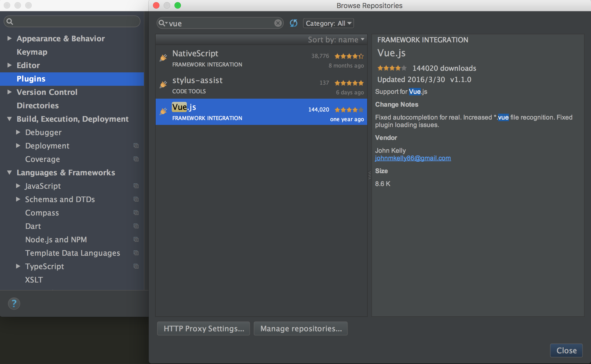This screenshot has width=591, height=364.
Task: Open johnmkelly86@gmail.com email link
Action: [x=413, y=158]
